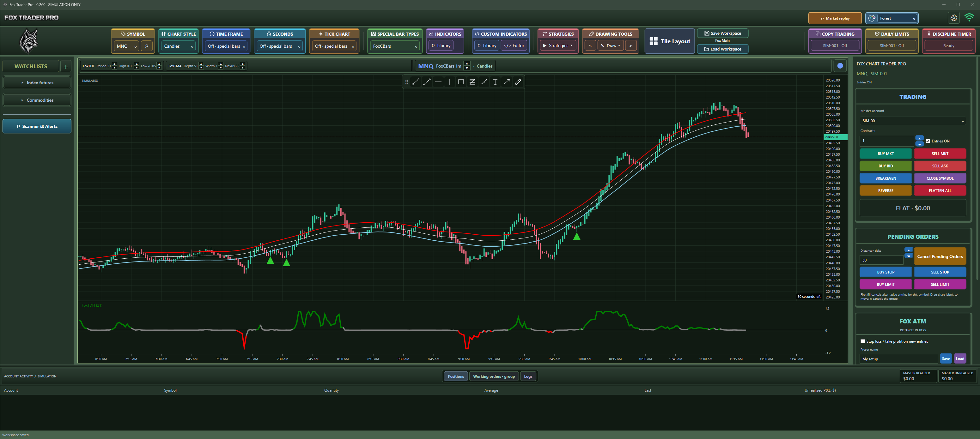Increase the Contracts quantity stepper
Viewport: 980px width, 439px height.
(x=919, y=138)
